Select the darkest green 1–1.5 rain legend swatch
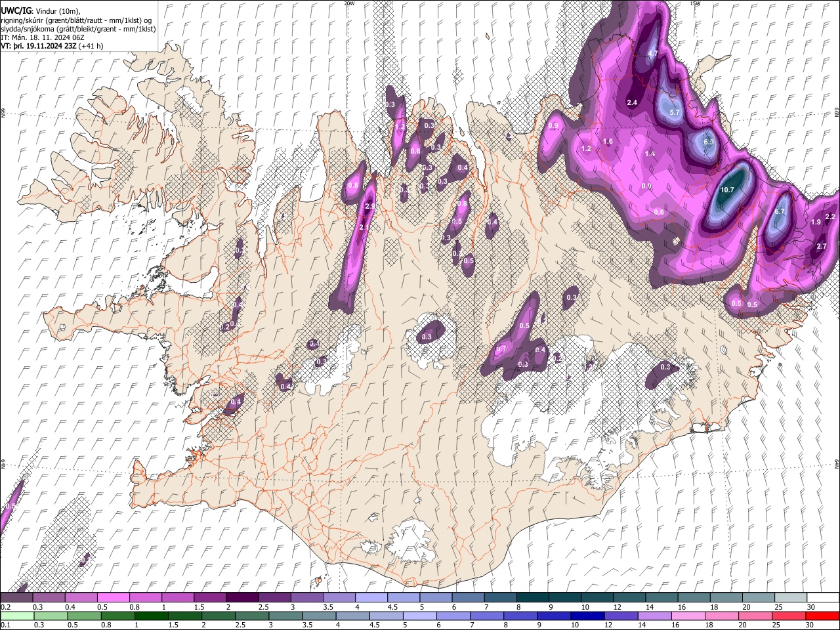 pyautogui.click(x=152, y=616)
